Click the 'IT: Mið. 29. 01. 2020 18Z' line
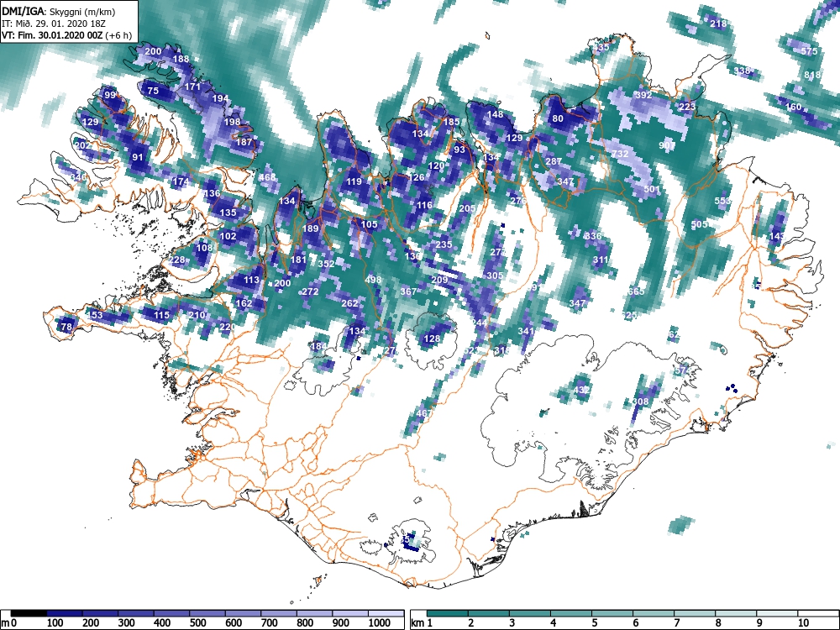The width and height of the screenshot is (840, 630). click(x=54, y=24)
